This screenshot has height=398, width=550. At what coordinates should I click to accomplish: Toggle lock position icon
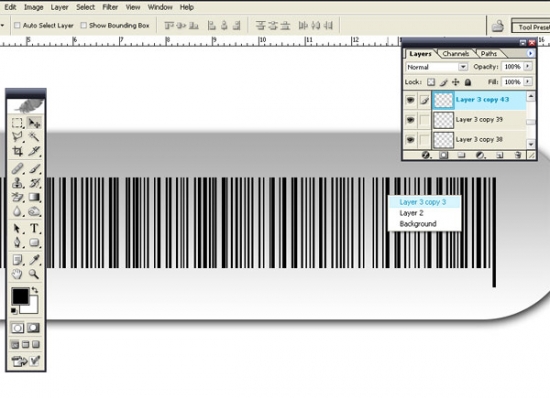pyautogui.click(x=455, y=82)
